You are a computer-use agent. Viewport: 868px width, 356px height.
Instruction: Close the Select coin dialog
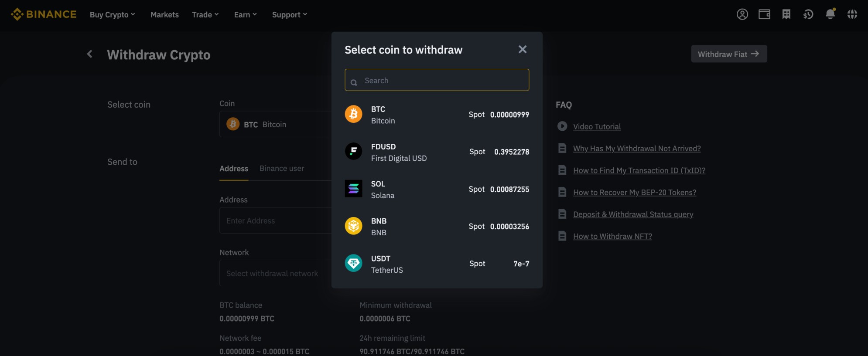[522, 50]
